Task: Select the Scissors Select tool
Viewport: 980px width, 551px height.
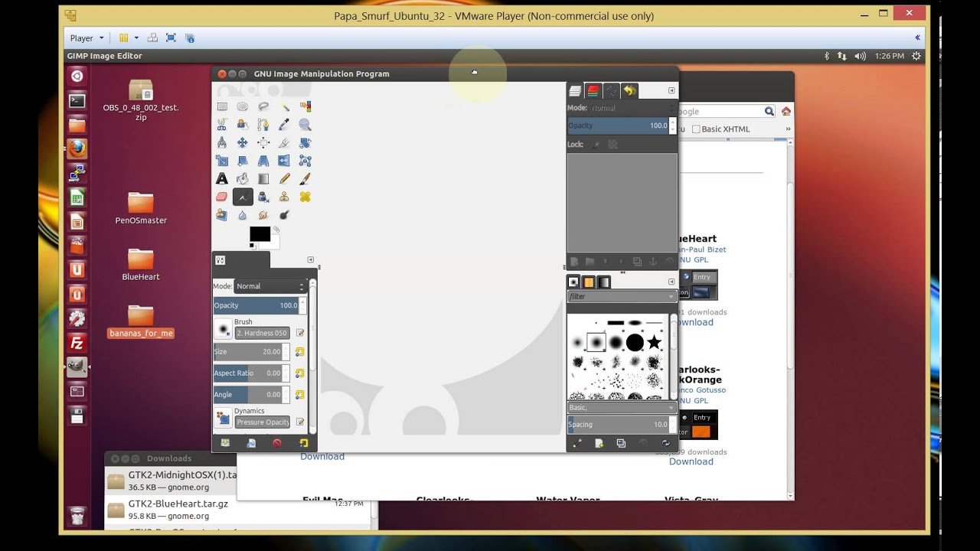Action: (222, 125)
